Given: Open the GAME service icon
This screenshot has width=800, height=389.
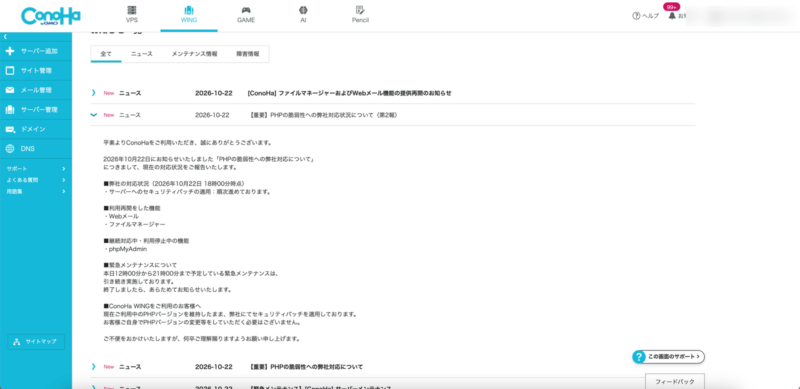Looking at the screenshot, I should (x=246, y=10).
